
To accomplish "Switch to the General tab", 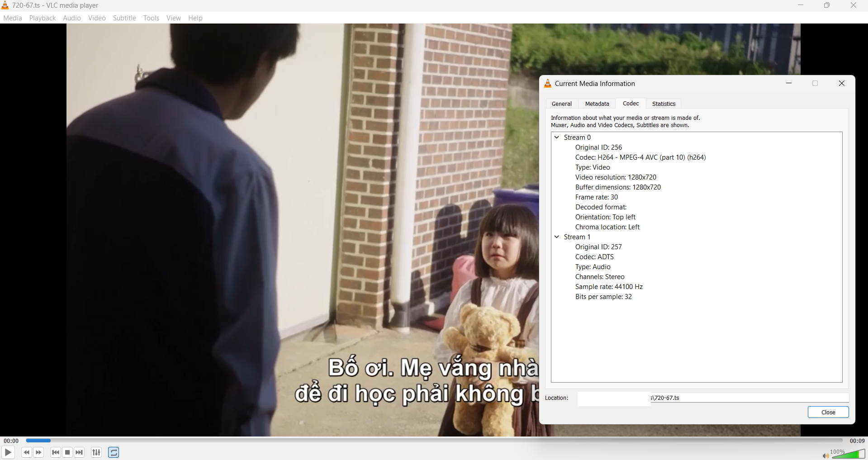I will (x=562, y=104).
